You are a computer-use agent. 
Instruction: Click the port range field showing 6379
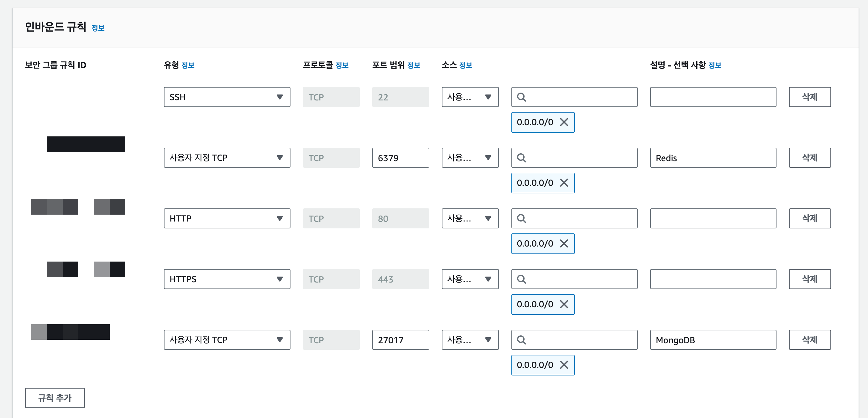click(x=400, y=158)
